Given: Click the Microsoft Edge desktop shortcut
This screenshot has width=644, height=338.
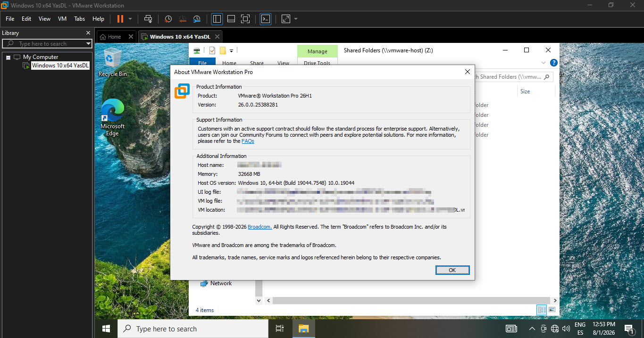Looking at the screenshot, I should click(112, 118).
